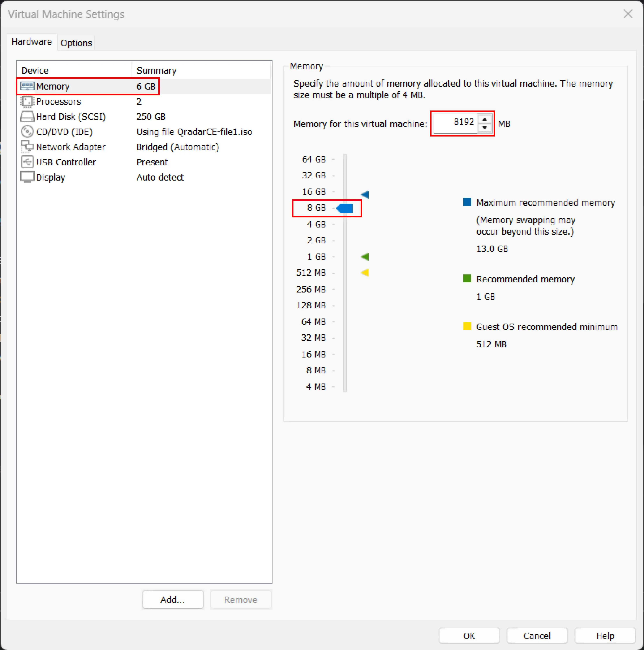Switch to the Options tab

point(76,43)
